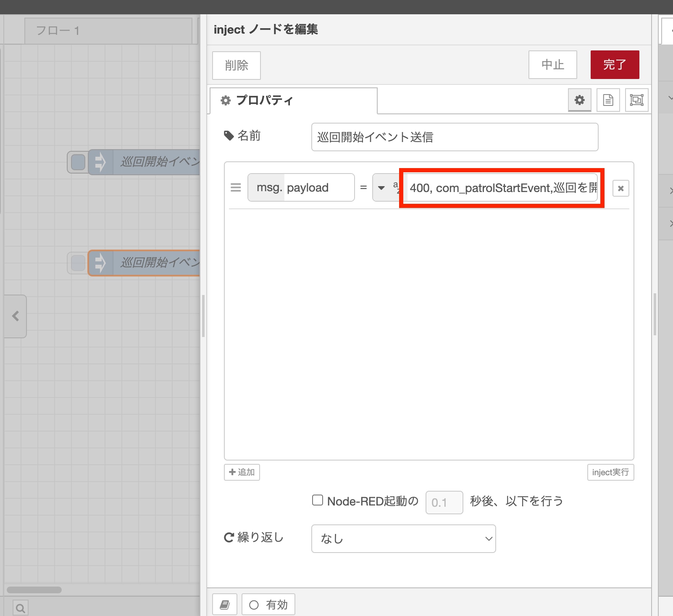Collapse the palette with left chevron
The image size is (673, 616).
tap(16, 316)
